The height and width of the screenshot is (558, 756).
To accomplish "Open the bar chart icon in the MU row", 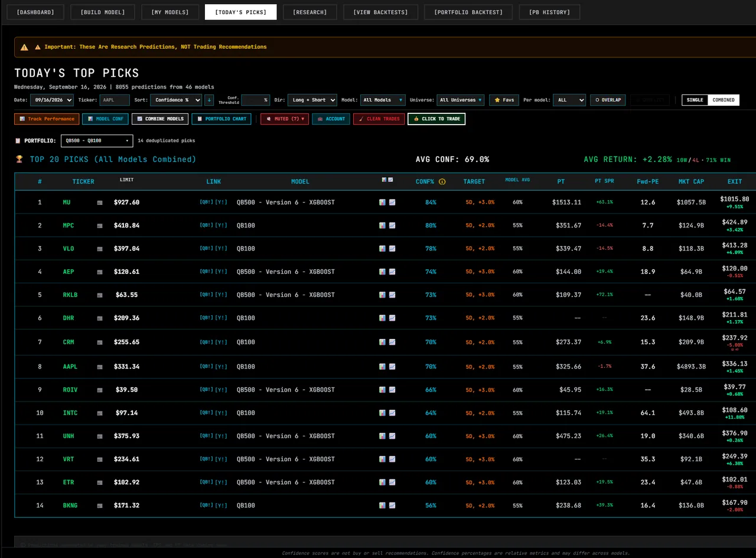I will [x=382, y=202].
